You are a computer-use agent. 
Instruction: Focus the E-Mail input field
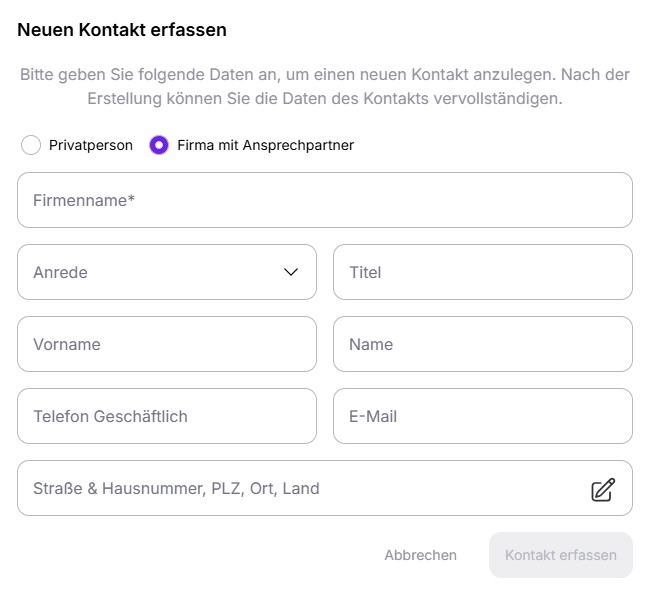pos(483,416)
